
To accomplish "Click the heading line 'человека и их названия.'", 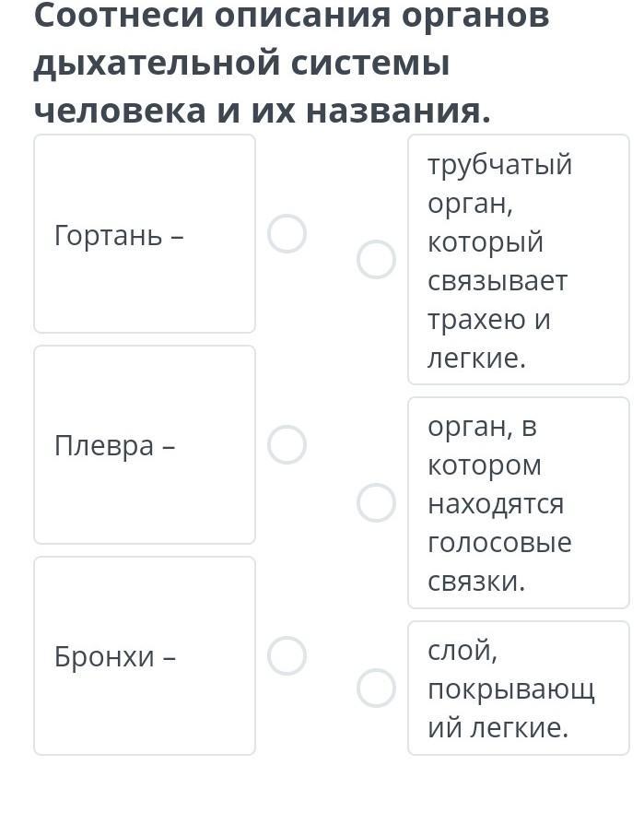I will click(263, 111).
